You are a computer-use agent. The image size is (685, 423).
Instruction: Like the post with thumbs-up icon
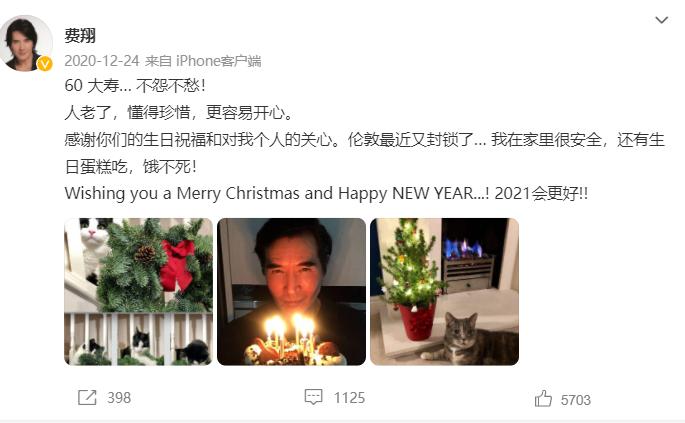[543, 398]
